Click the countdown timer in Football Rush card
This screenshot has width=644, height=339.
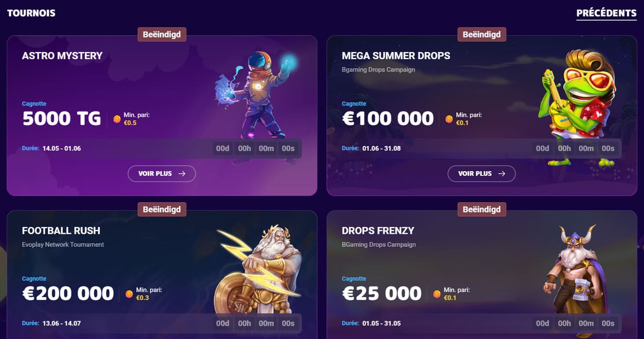pyautogui.click(x=255, y=323)
